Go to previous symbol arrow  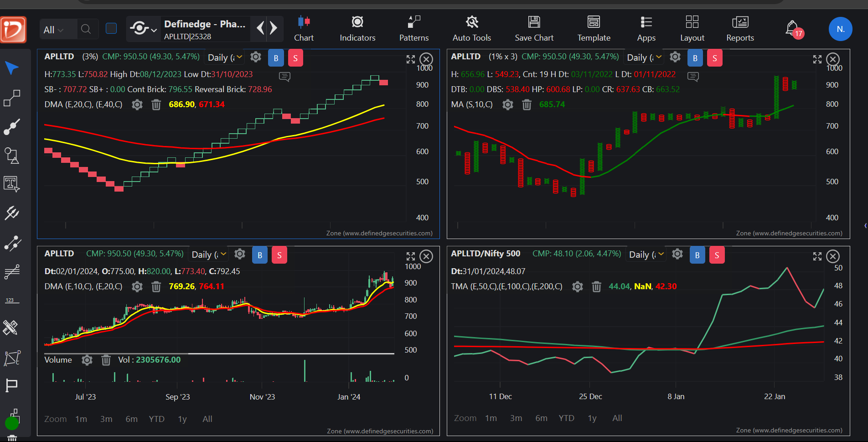[x=260, y=28]
